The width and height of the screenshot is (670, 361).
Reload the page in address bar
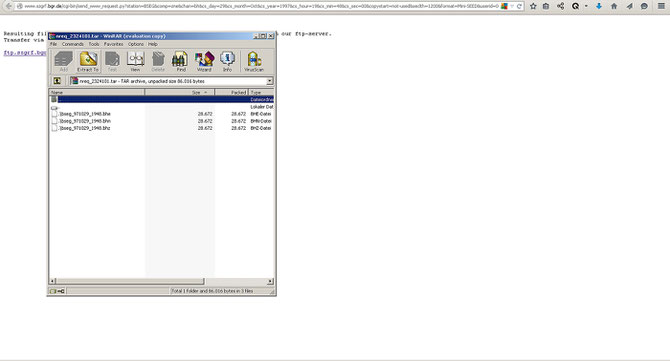(519, 6)
